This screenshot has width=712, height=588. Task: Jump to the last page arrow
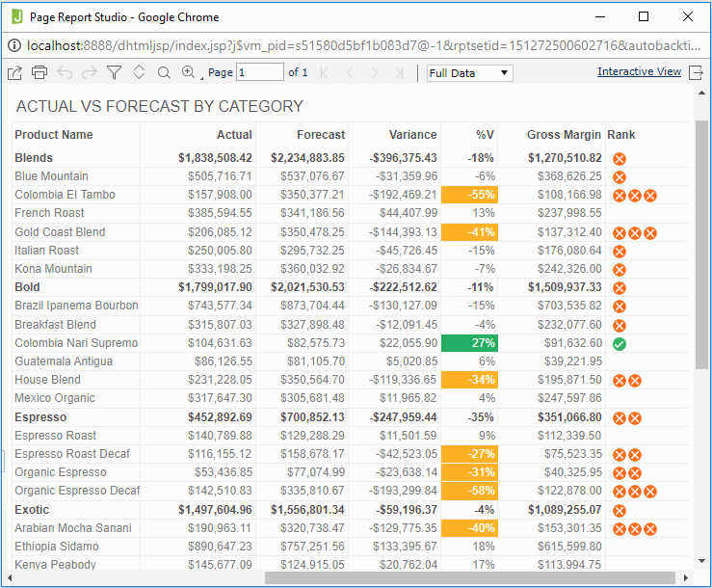(x=399, y=73)
